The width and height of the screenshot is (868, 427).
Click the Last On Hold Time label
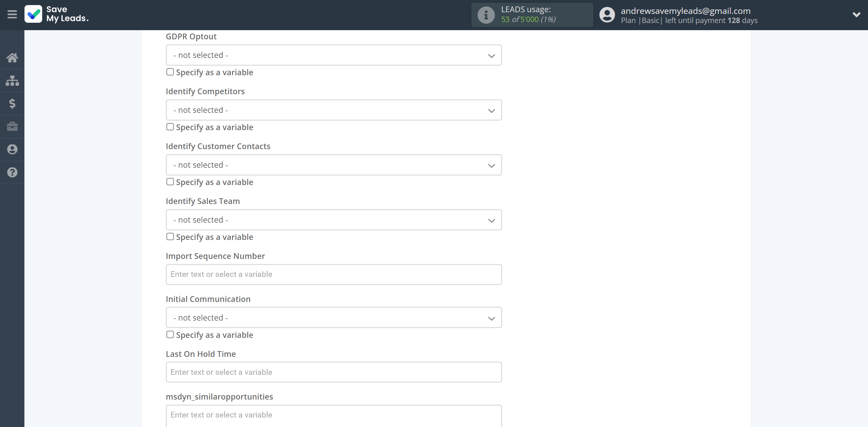pos(201,354)
